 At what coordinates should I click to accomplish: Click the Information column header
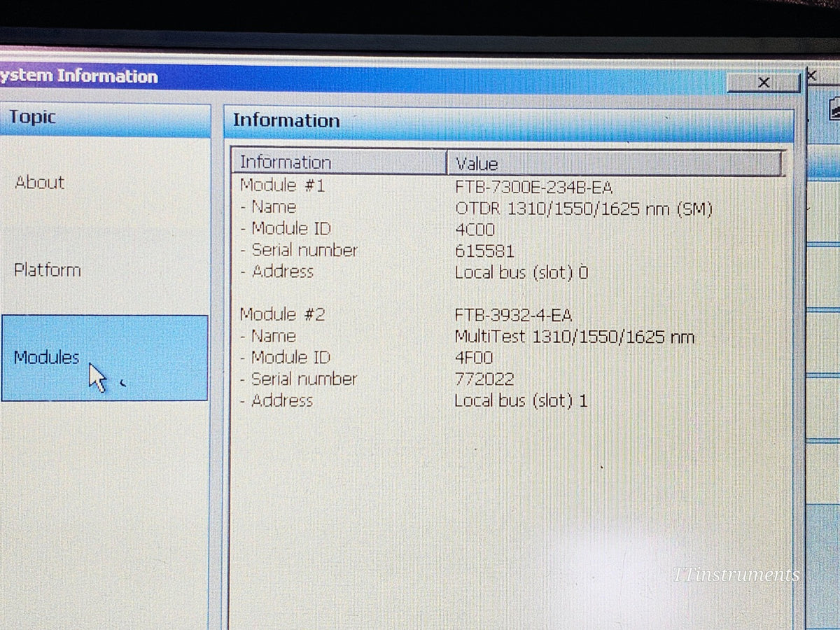pyautogui.click(x=339, y=162)
